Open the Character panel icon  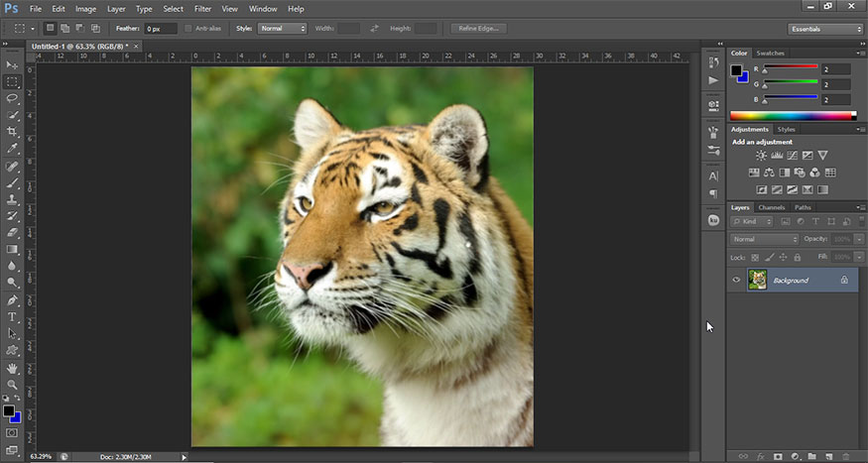click(x=713, y=176)
